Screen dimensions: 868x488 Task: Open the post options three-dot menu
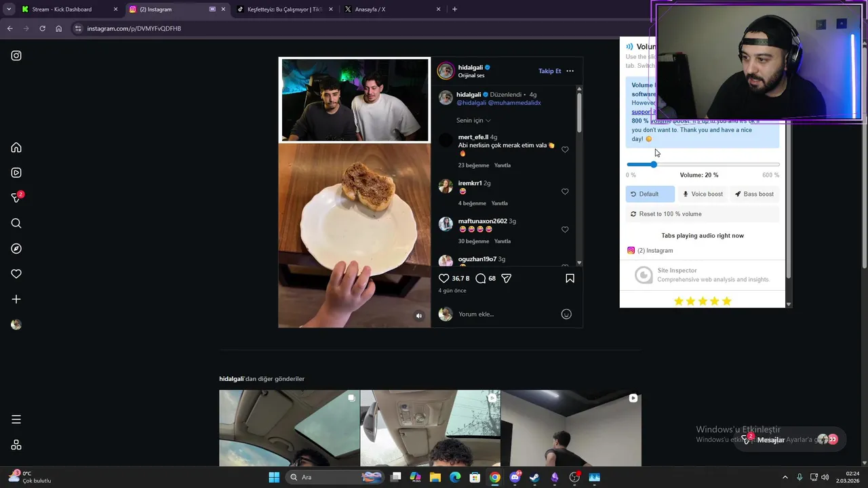pyautogui.click(x=570, y=70)
